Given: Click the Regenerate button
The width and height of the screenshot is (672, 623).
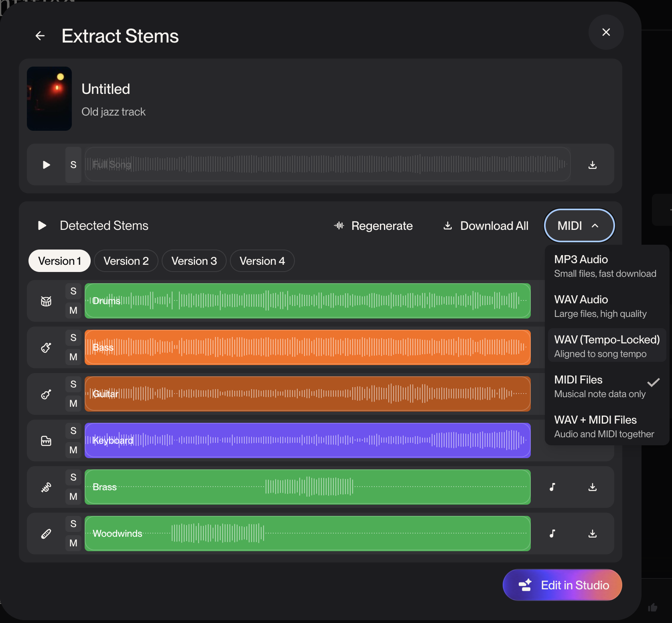Looking at the screenshot, I should tap(373, 226).
